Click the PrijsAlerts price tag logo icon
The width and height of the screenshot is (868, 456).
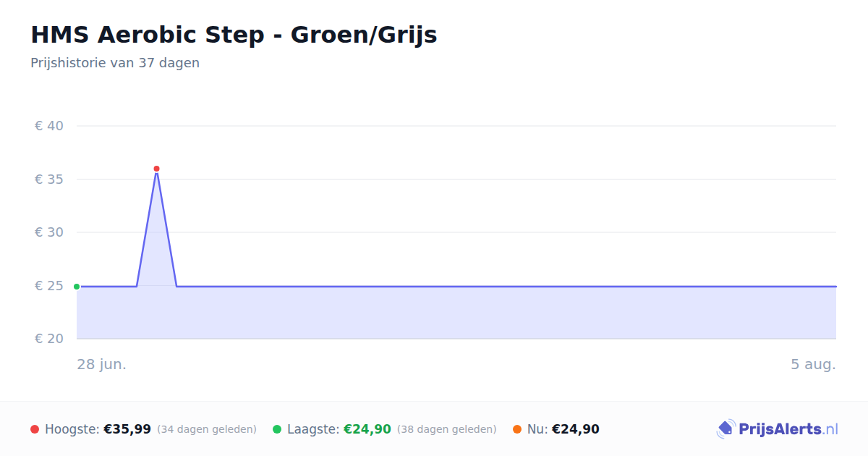coord(726,429)
